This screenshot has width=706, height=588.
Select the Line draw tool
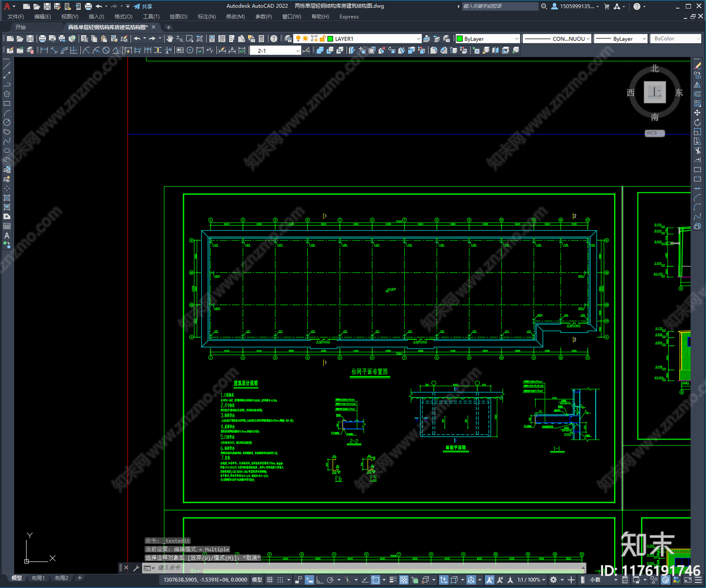[7, 65]
